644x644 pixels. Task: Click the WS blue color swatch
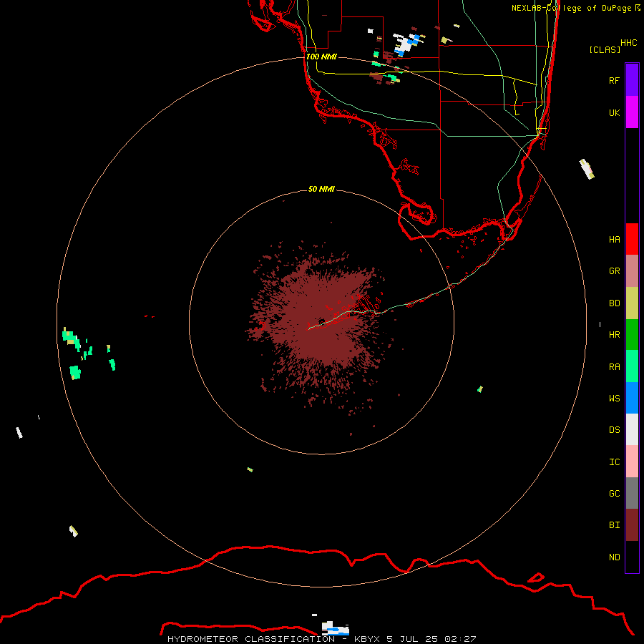(632, 398)
